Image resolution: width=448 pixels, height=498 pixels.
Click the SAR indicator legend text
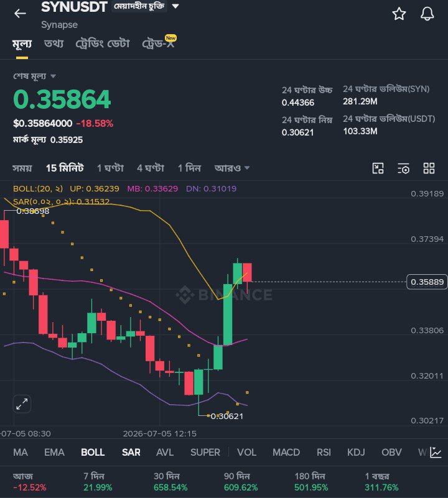click(x=61, y=201)
